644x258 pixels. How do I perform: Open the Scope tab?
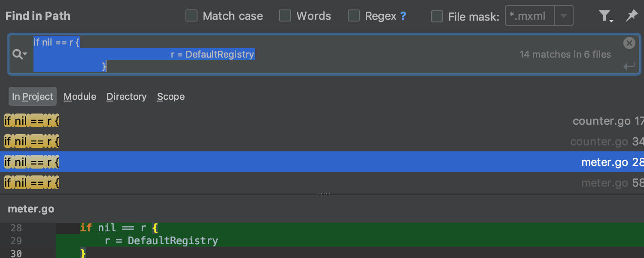171,97
